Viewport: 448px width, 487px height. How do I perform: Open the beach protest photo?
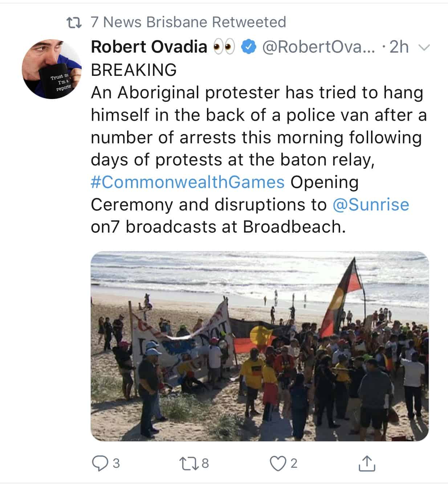[259, 346]
